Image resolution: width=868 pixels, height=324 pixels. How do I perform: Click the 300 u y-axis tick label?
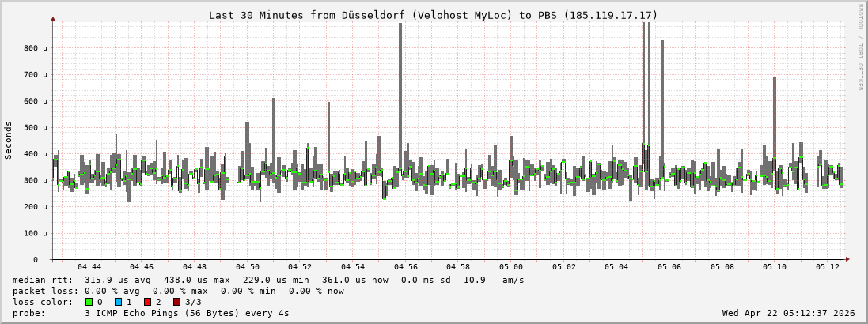(31, 180)
